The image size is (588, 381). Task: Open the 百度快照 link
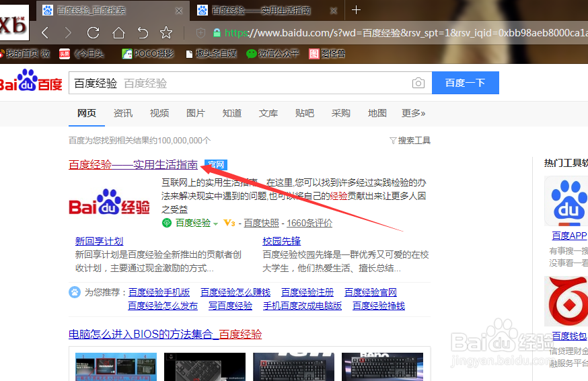tap(262, 223)
